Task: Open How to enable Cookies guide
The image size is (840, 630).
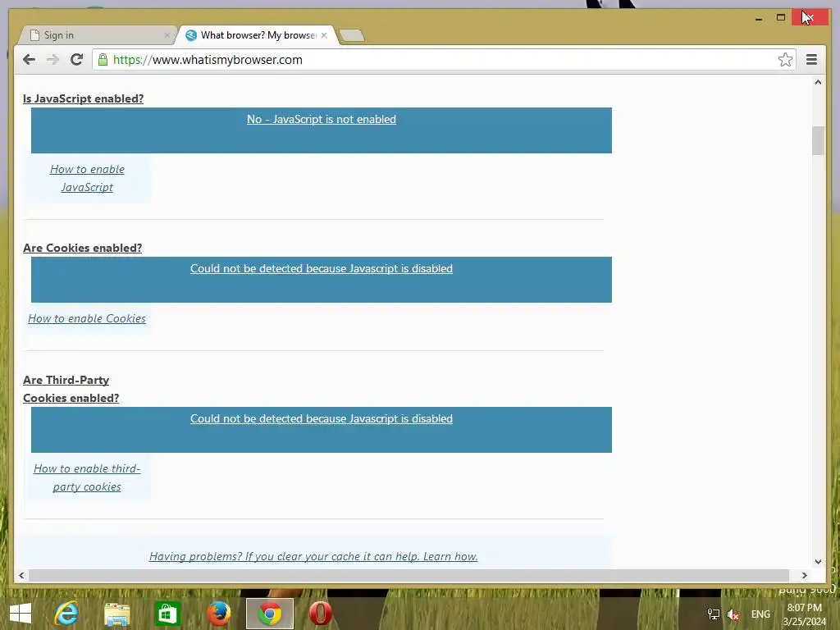Action: [87, 318]
